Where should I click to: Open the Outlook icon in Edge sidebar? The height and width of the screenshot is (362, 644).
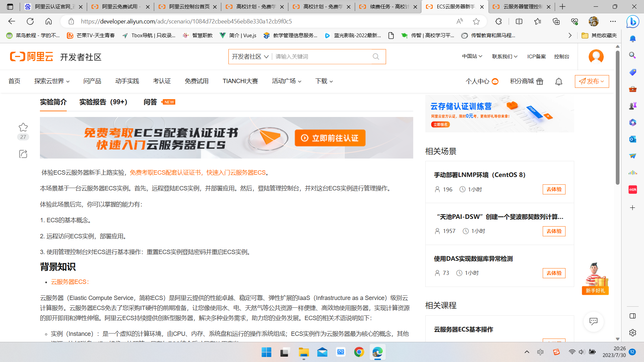[x=633, y=139]
